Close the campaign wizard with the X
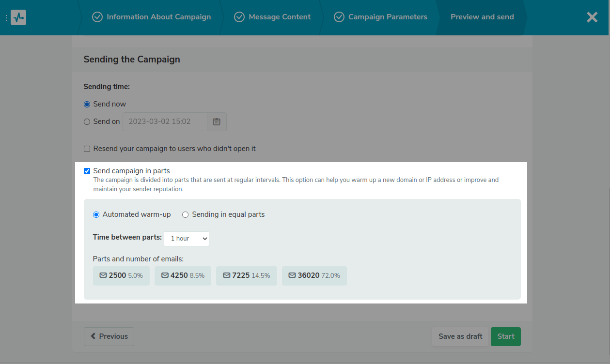610x364 pixels. (x=592, y=17)
